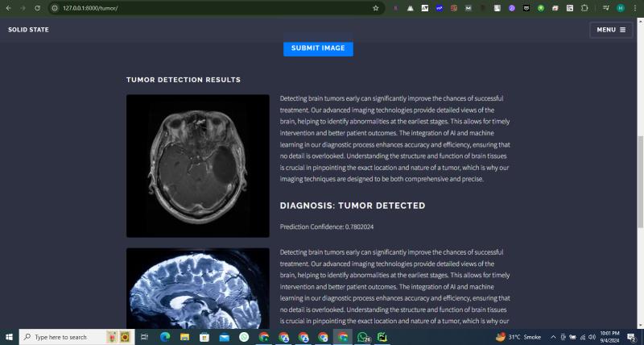Click the green circular extension icon

pos(541,8)
